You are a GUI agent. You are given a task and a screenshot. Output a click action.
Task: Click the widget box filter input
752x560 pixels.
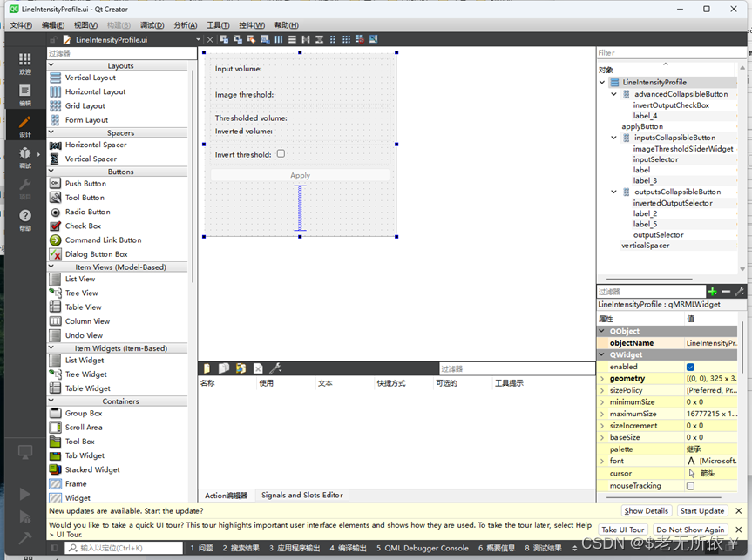(122, 53)
